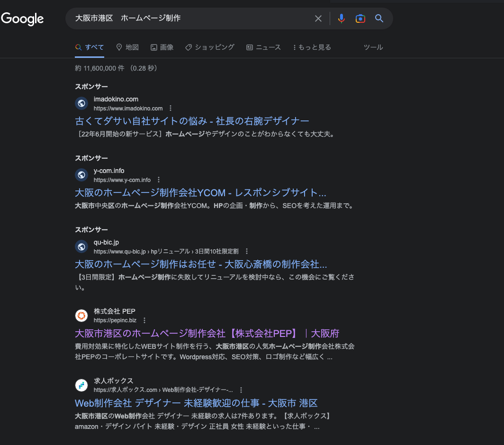Screen dimensions: 504x445
Task: Open the ショッピング tab
Action: coord(210,47)
